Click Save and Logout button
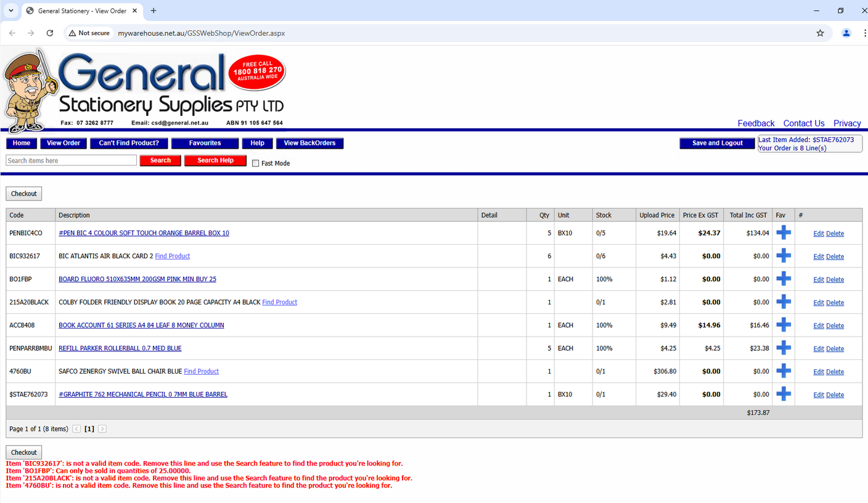This screenshot has width=868, height=503. [717, 143]
